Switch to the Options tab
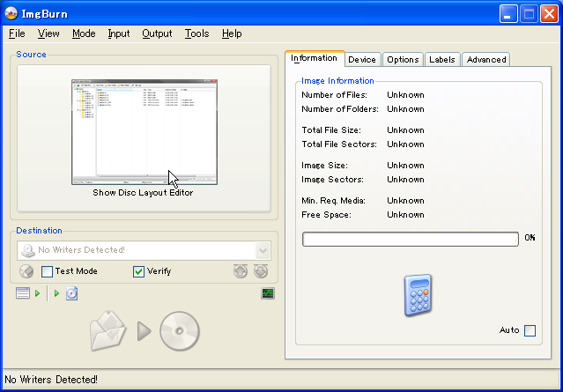This screenshot has height=392, width=563. pyautogui.click(x=403, y=60)
